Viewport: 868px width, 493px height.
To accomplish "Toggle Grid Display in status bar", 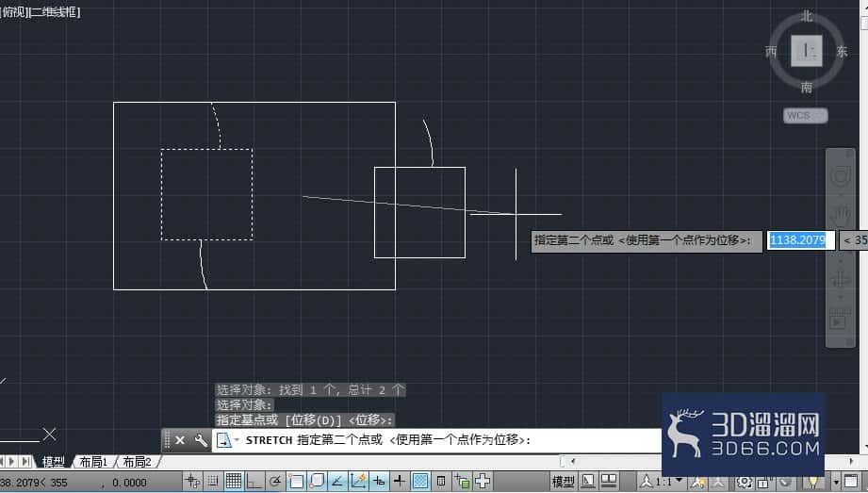I will coord(234,481).
